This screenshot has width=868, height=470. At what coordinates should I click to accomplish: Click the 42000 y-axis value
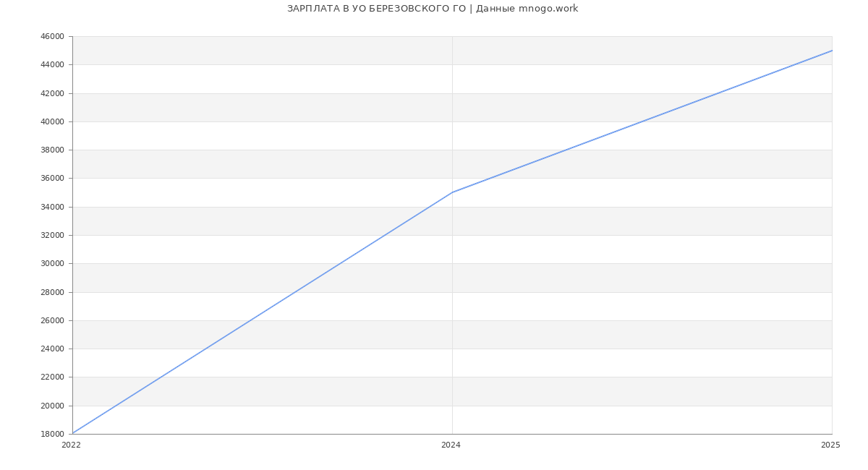click(52, 93)
